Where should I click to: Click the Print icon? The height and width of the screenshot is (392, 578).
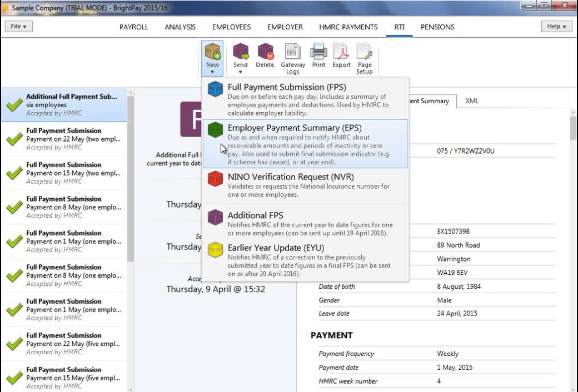[318, 52]
